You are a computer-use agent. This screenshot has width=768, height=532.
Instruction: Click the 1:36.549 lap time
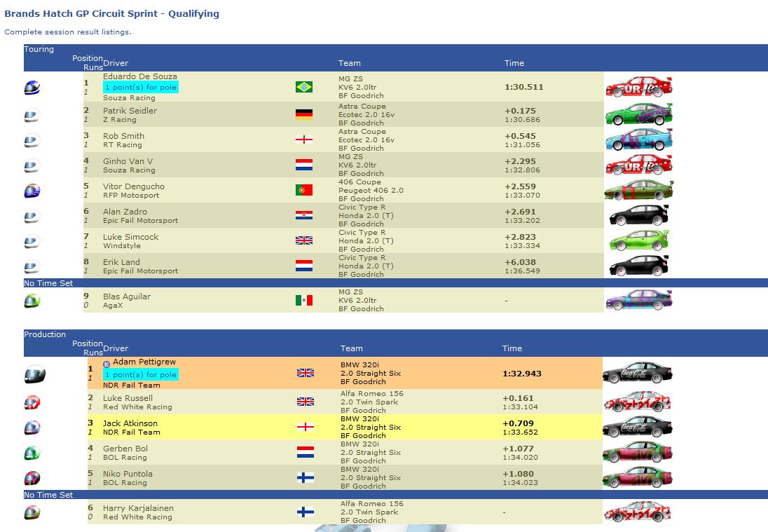point(523,271)
